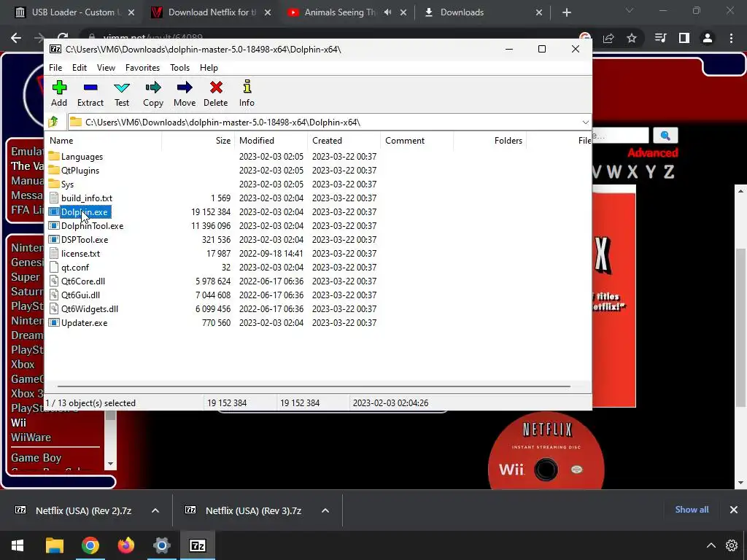This screenshot has height=560, width=747.
Task: Open Advanced search link on website
Action: [653, 153]
